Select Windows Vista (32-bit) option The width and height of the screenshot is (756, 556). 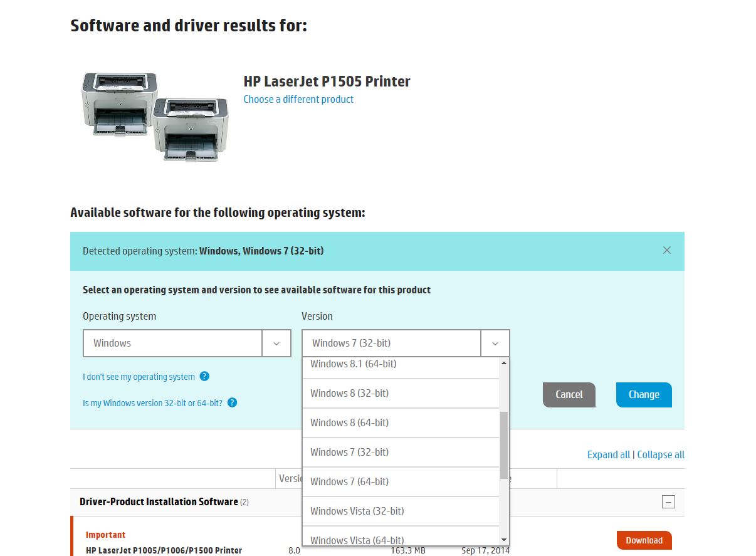(x=401, y=511)
